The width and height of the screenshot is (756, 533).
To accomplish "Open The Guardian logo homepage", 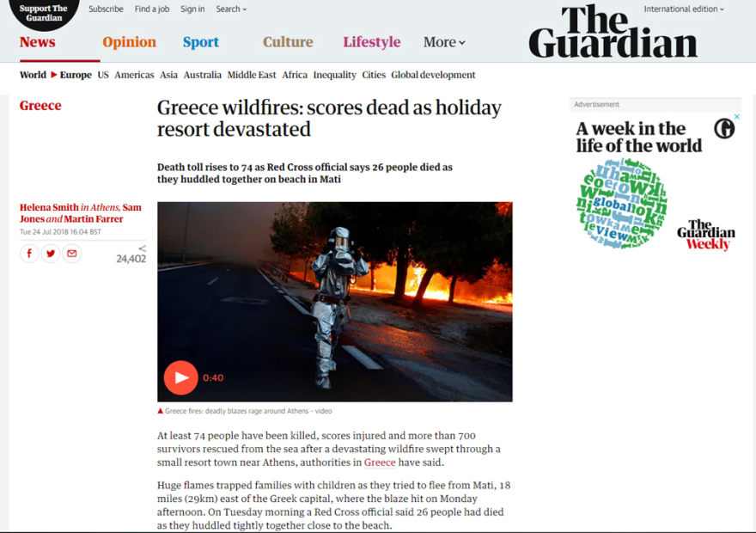I will pos(613,33).
